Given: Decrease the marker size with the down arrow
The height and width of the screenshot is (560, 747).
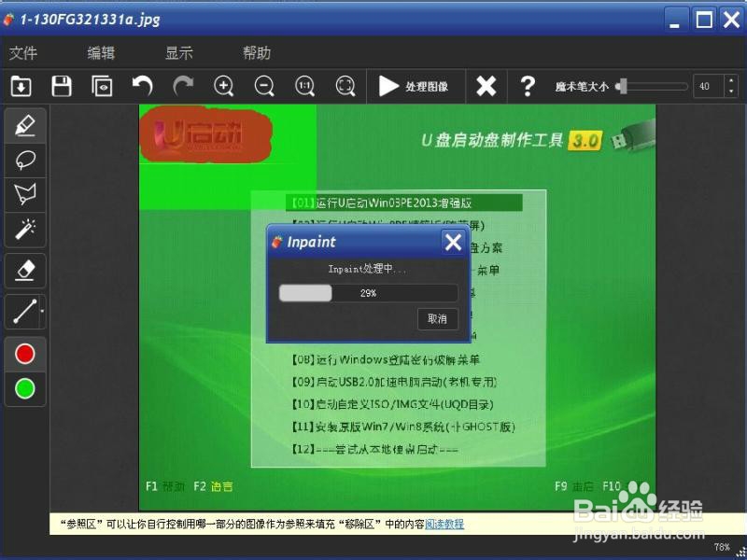Looking at the screenshot, I should click(x=731, y=91).
